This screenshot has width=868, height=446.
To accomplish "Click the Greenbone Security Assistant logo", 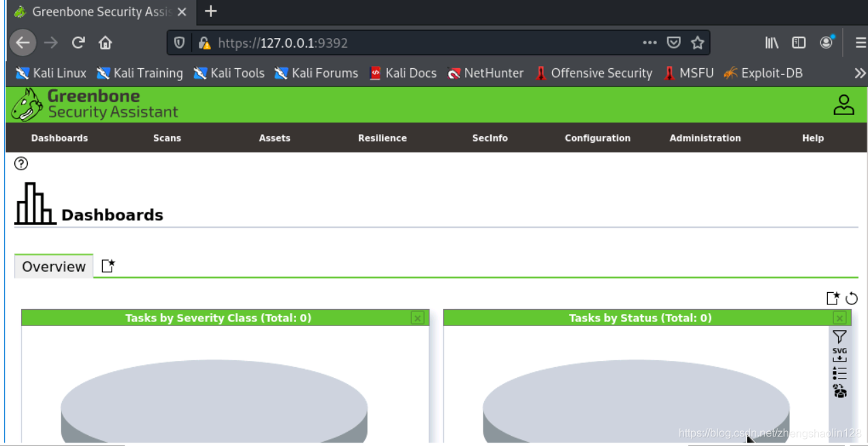I will pos(95,105).
